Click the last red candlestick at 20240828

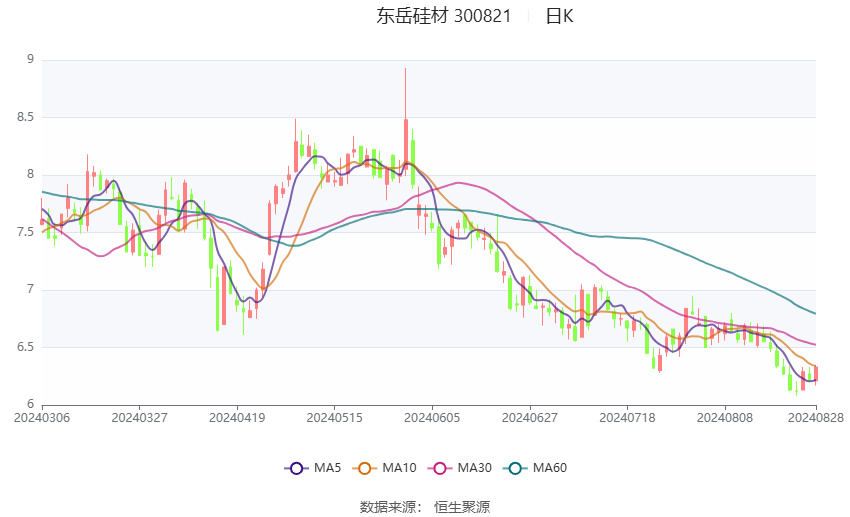816,373
